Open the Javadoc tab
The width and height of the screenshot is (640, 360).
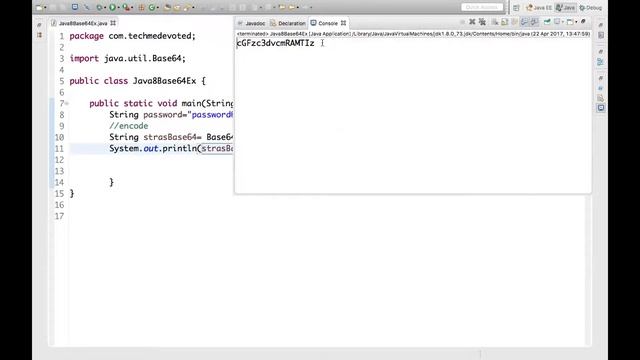tap(251, 23)
